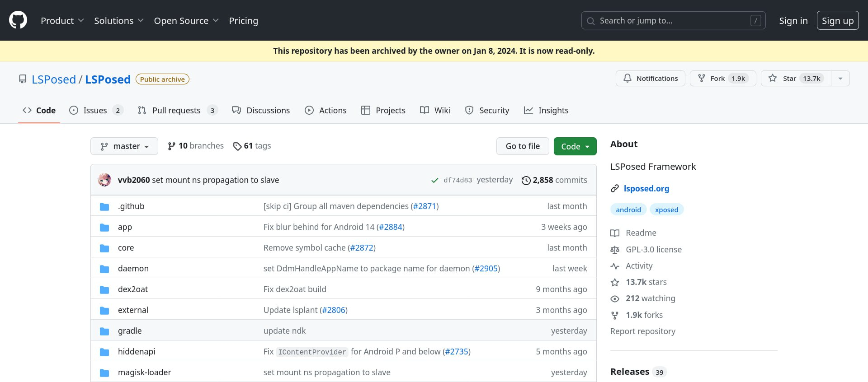868x382 pixels.
Task: Switch to the Pull requests tab
Action: 176,111
